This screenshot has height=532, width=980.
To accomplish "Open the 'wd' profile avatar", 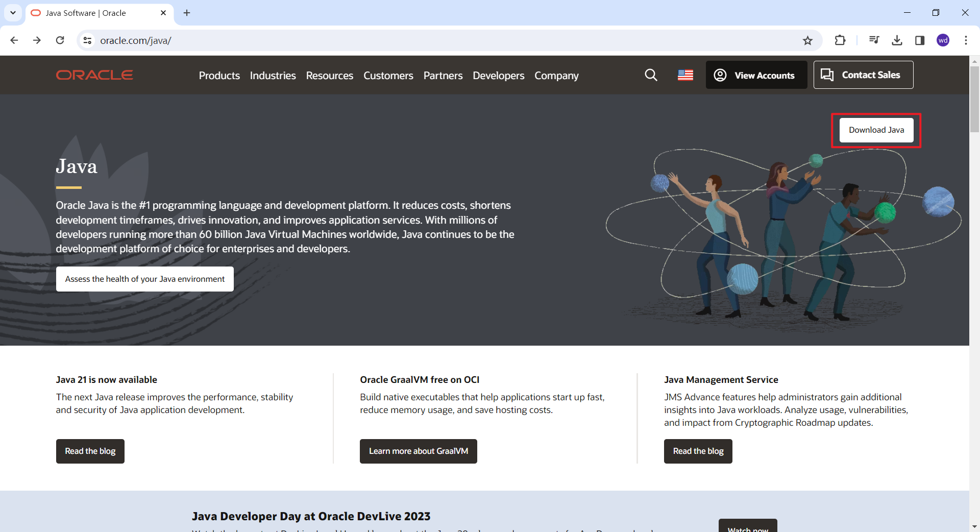I will click(x=943, y=40).
